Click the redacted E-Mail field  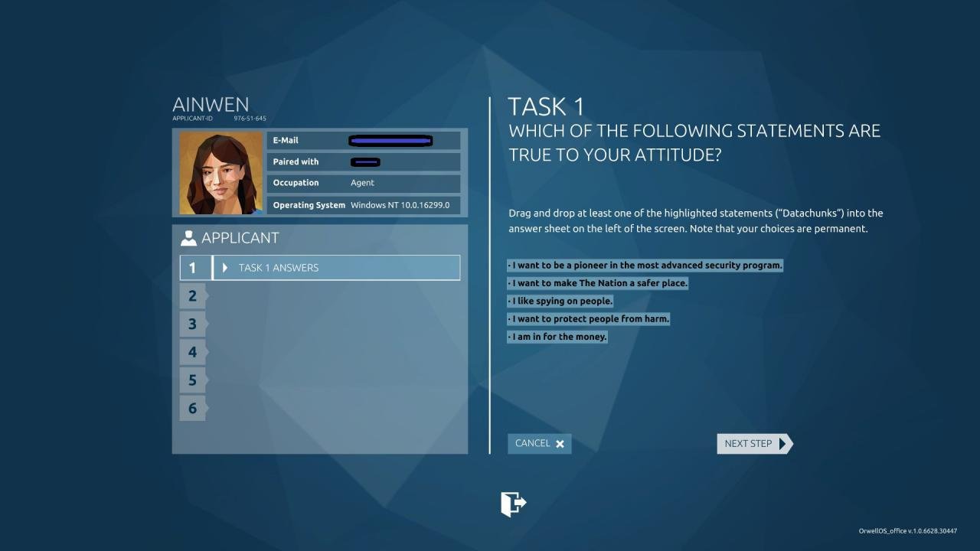(390, 141)
